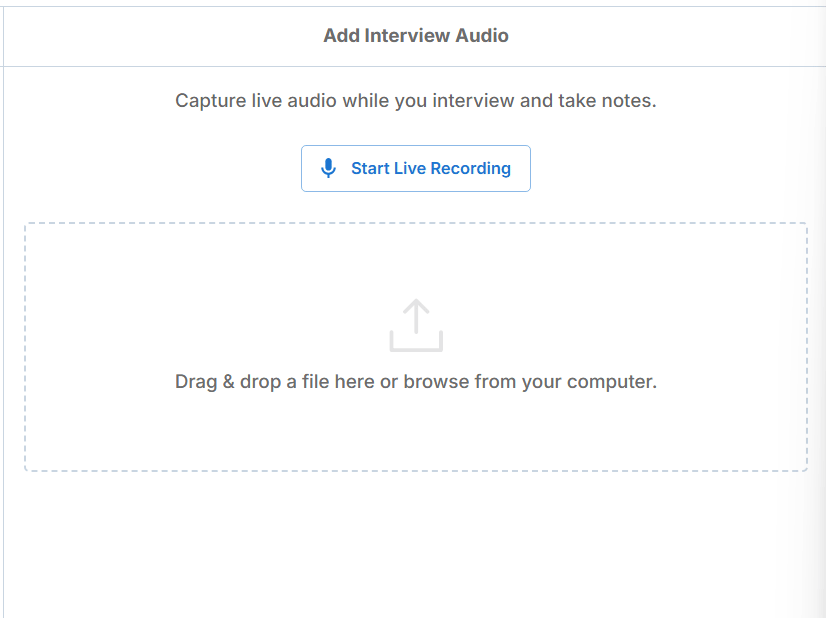Viewport: 826px width, 618px height.
Task: Start Live Recording button
Action: pos(416,169)
